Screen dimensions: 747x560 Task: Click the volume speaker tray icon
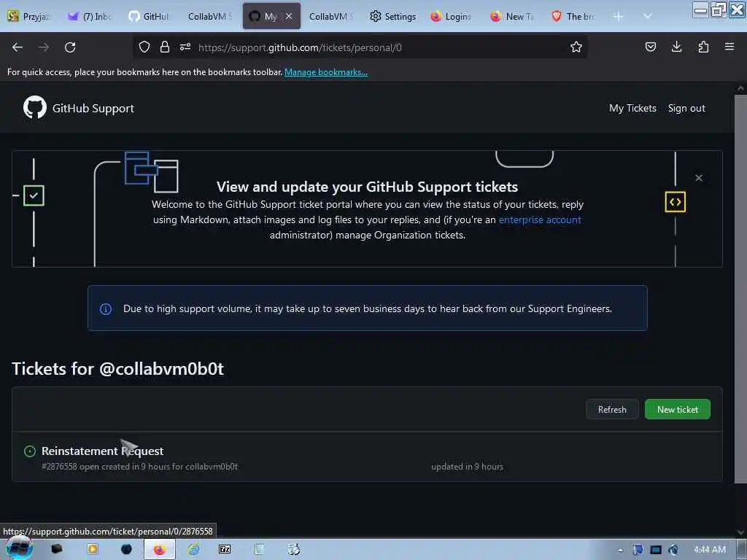(x=673, y=550)
